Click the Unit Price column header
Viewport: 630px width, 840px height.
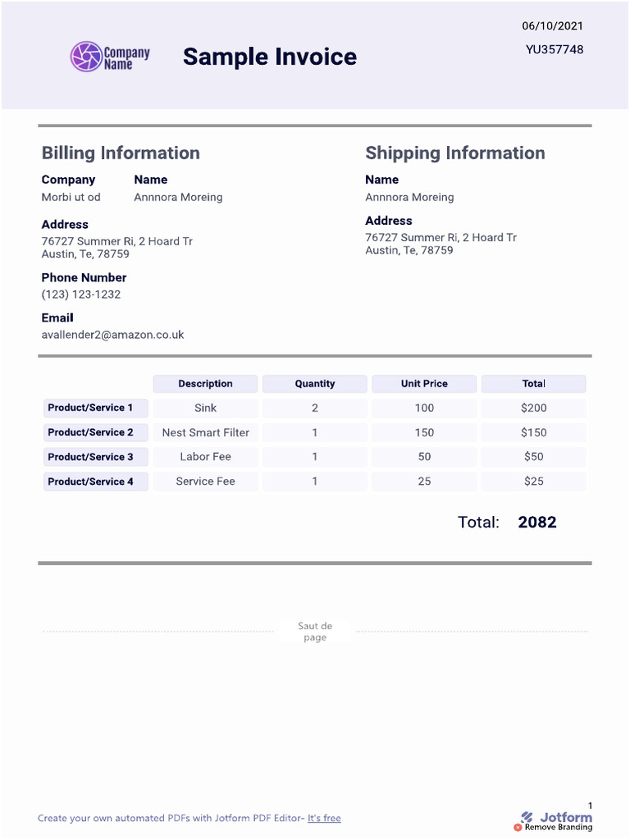click(x=424, y=384)
